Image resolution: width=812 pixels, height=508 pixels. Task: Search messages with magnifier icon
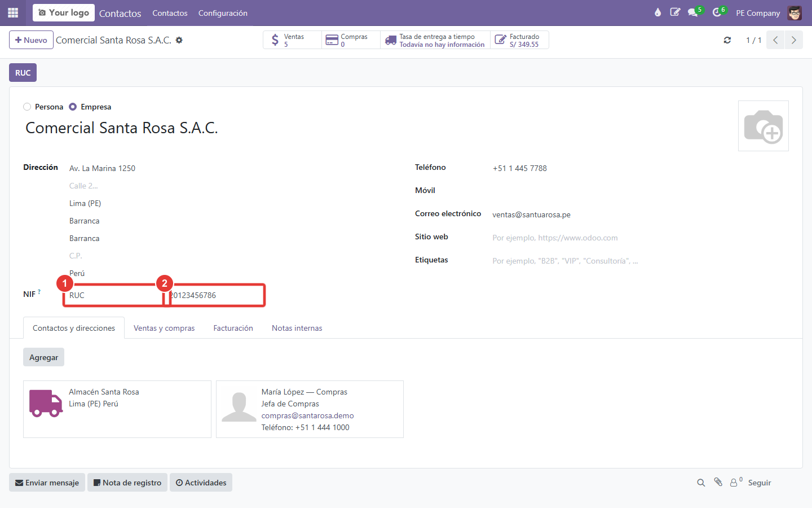point(701,483)
